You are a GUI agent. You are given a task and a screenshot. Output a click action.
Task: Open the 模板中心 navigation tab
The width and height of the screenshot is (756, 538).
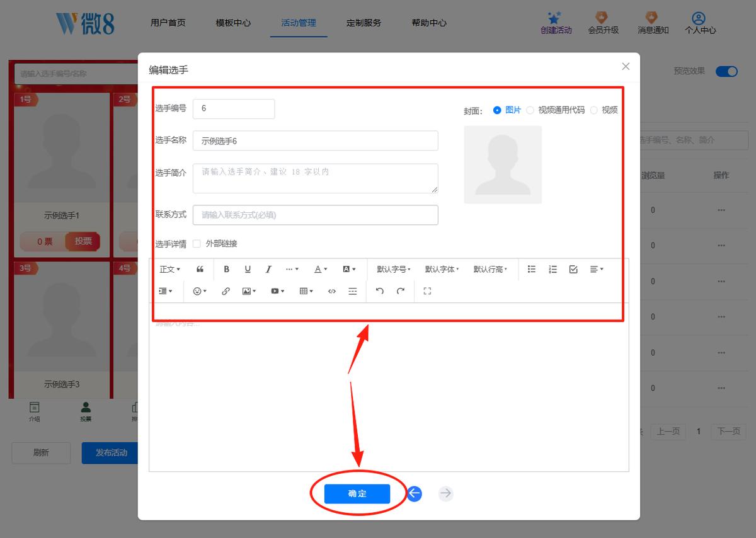click(x=233, y=23)
